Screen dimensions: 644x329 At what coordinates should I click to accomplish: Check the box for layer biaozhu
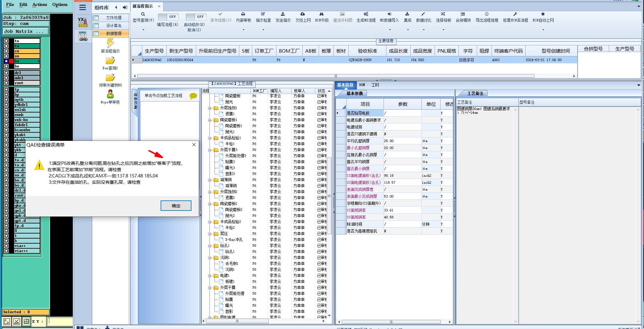(6, 130)
